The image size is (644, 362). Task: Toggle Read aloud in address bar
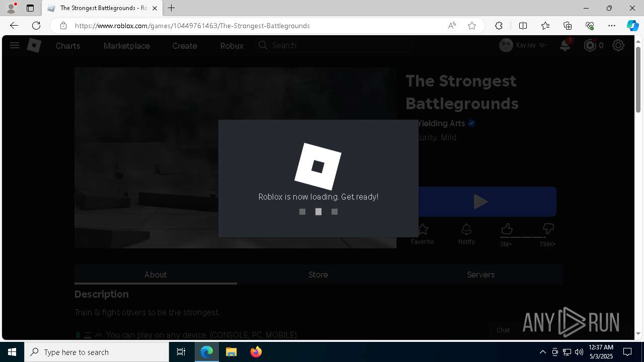coord(452,26)
